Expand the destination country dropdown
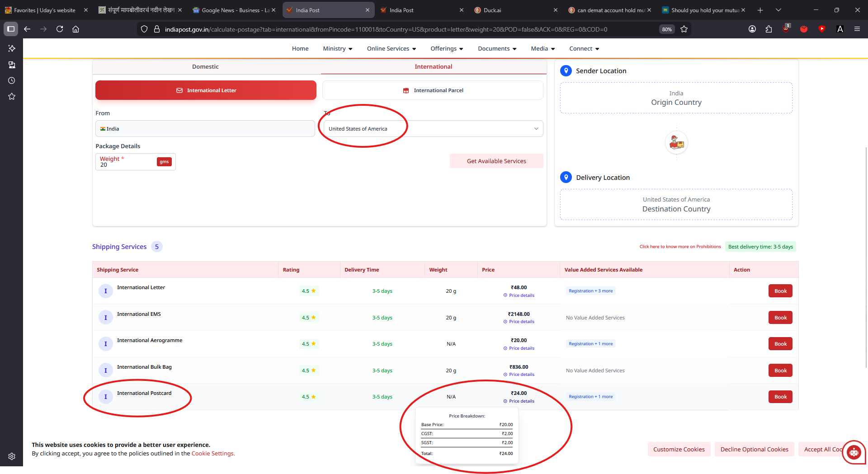This screenshot has width=868, height=474. tap(536, 129)
